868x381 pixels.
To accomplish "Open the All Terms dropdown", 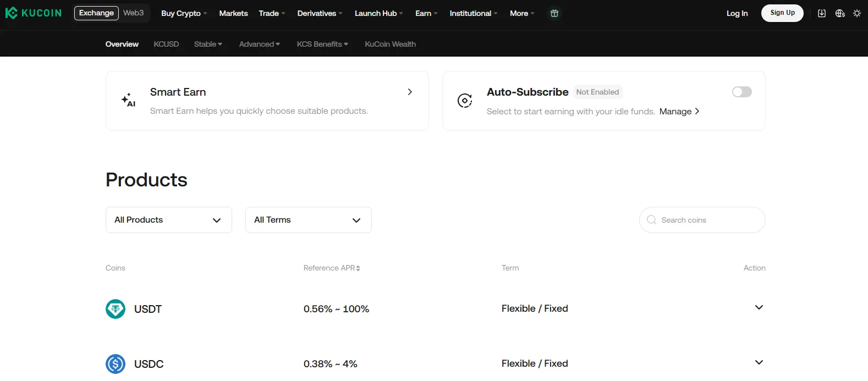I will [309, 220].
